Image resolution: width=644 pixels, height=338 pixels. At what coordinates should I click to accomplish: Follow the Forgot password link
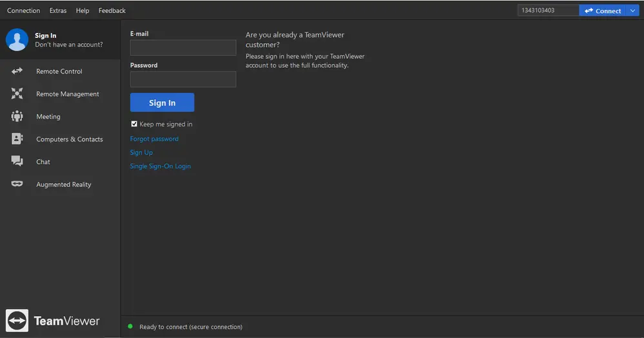click(154, 139)
